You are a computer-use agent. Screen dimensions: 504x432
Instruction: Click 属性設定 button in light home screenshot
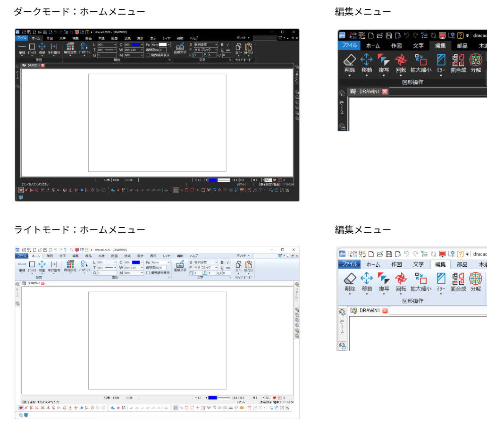pos(70,266)
